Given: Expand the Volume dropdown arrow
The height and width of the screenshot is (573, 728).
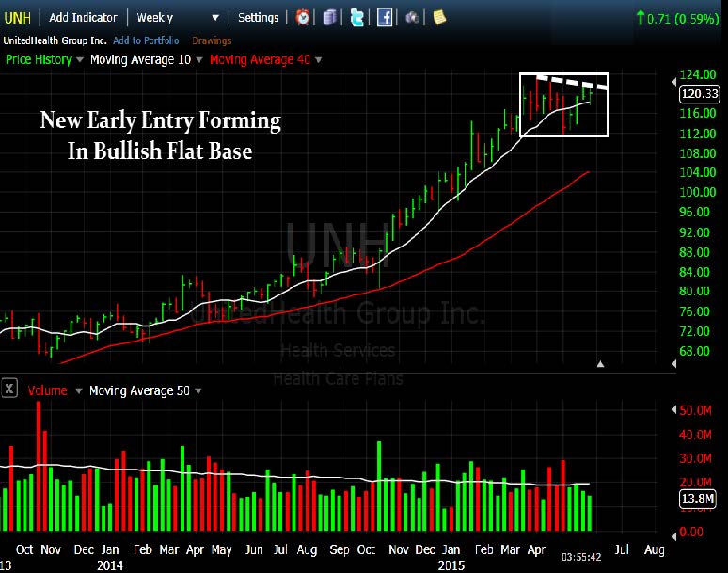Looking at the screenshot, I should [x=79, y=391].
